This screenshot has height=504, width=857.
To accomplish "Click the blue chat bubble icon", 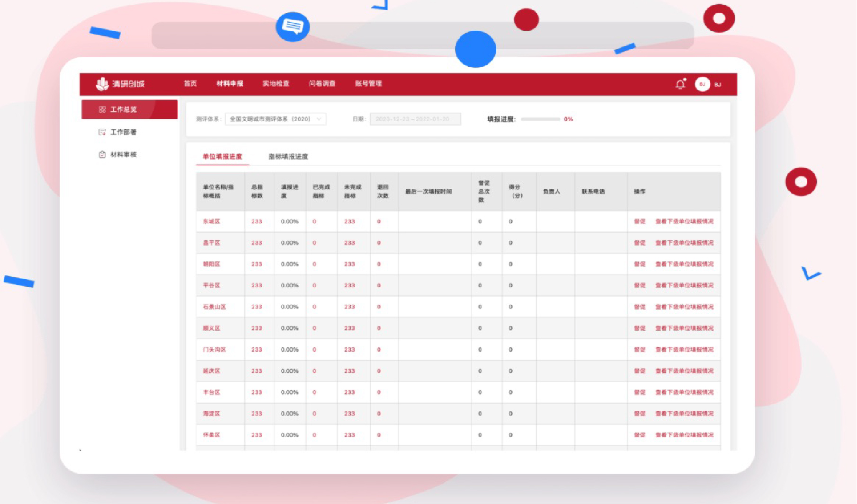I will click(x=293, y=26).
